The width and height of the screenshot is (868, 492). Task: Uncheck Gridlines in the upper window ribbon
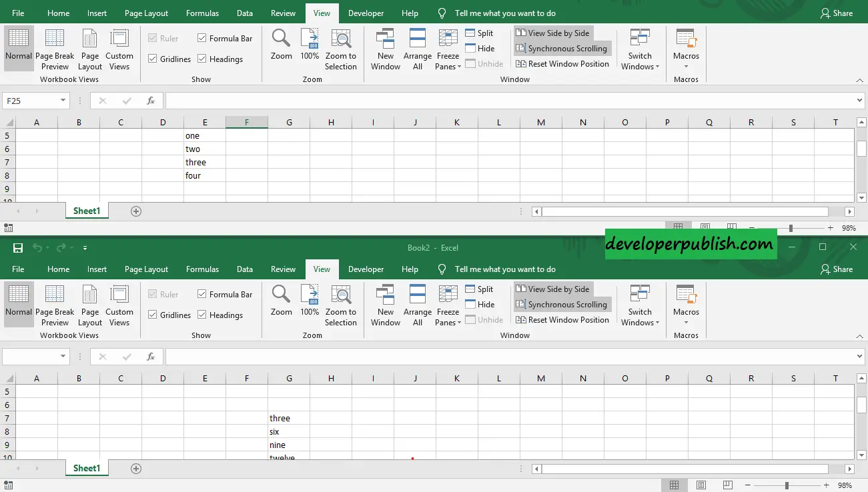[x=153, y=59]
